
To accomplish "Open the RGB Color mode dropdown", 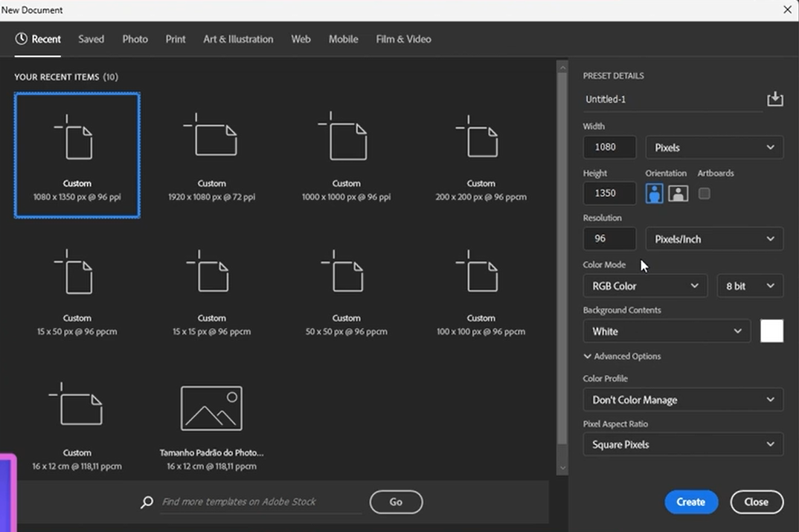I will tap(645, 286).
